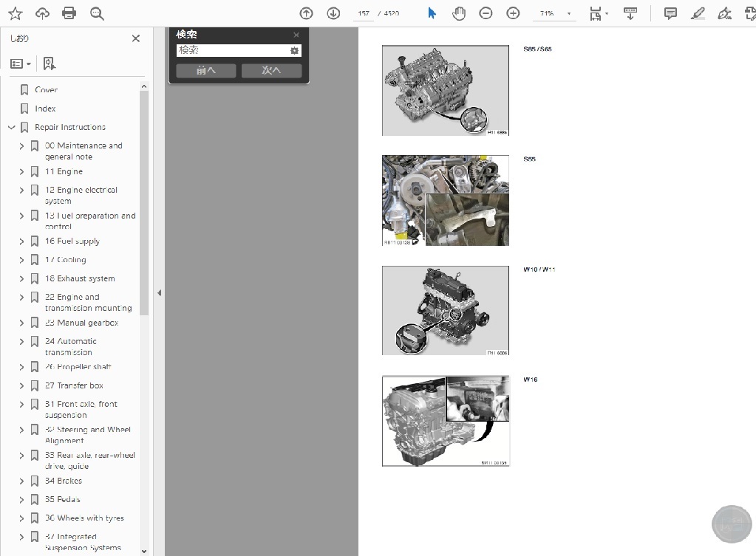This screenshot has height=556, width=756.
Task: Open 36 Wheels with tyres bookmark
Action: (x=84, y=518)
